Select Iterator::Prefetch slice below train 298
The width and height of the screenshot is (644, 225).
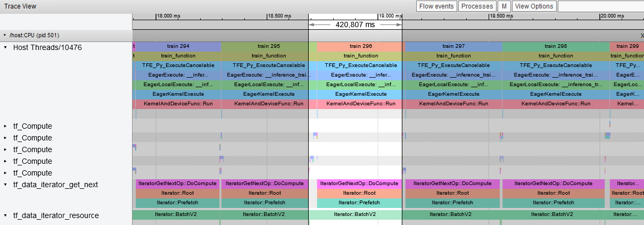click(554, 203)
